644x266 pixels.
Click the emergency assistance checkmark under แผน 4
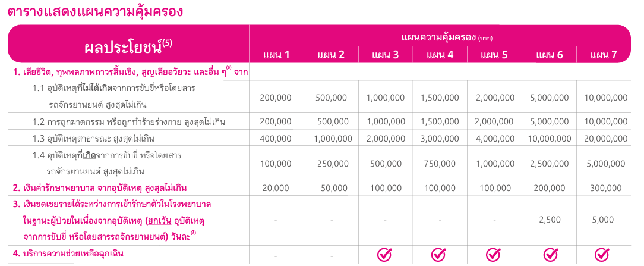click(438, 255)
